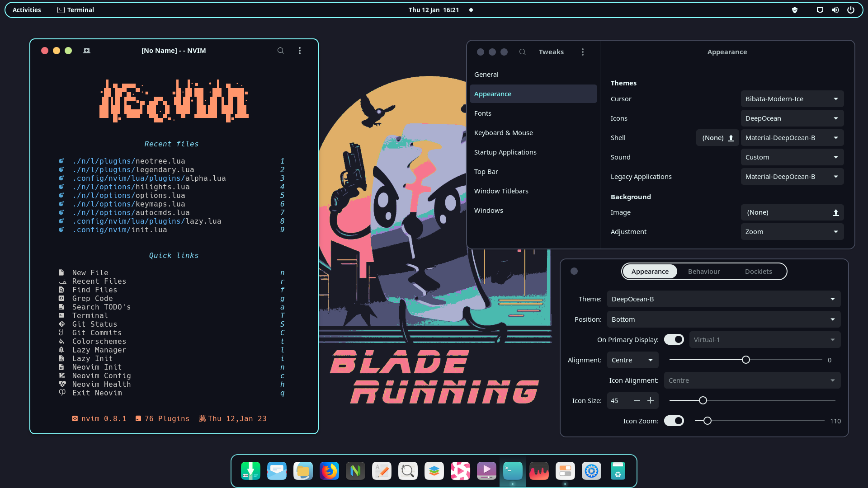Launch the text editor pencil icon in the dock

382,471
